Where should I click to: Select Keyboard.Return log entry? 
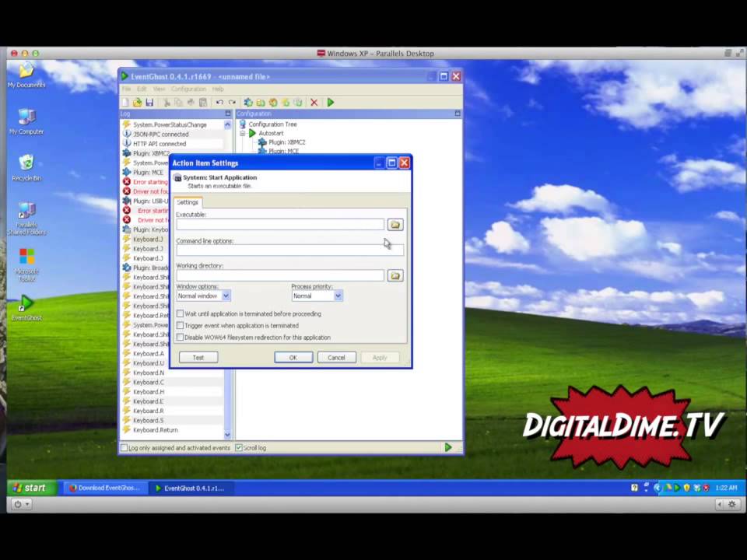(156, 430)
